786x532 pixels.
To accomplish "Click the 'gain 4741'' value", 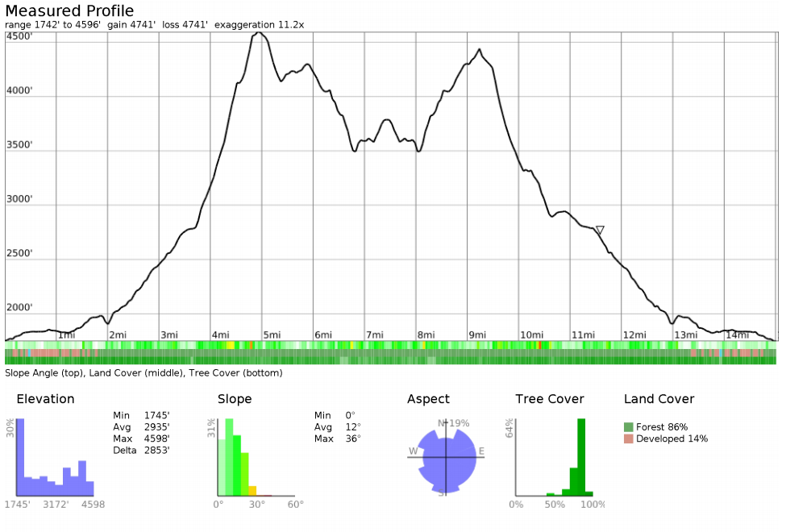I will (x=131, y=24).
